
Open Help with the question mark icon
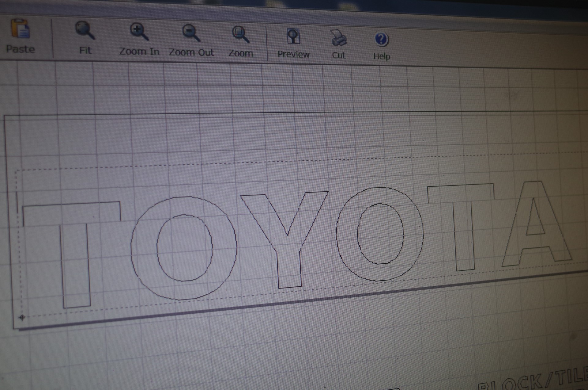381,40
